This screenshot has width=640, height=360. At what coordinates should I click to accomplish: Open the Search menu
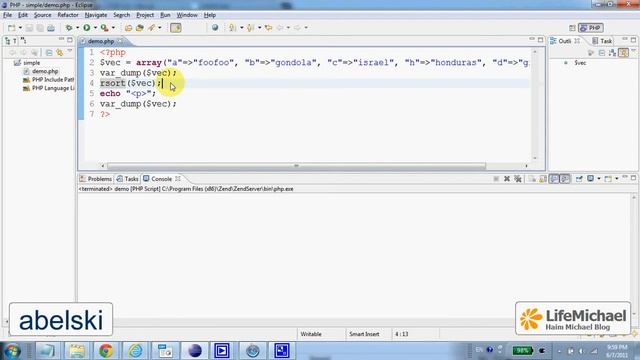pos(122,15)
